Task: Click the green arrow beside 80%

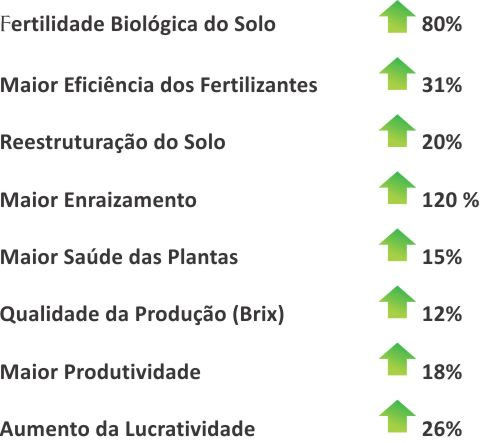Action: click(x=397, y=17)
